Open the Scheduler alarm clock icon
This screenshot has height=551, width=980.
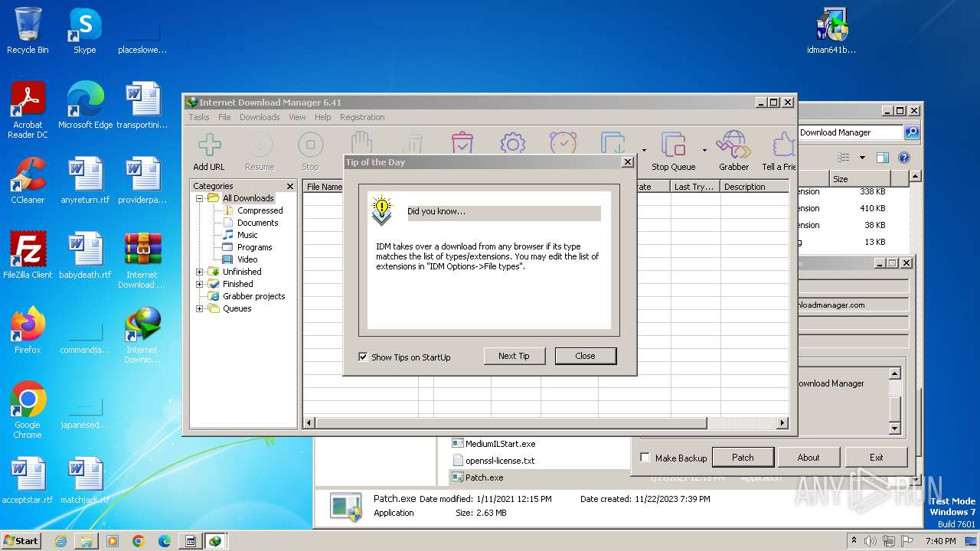563,143
